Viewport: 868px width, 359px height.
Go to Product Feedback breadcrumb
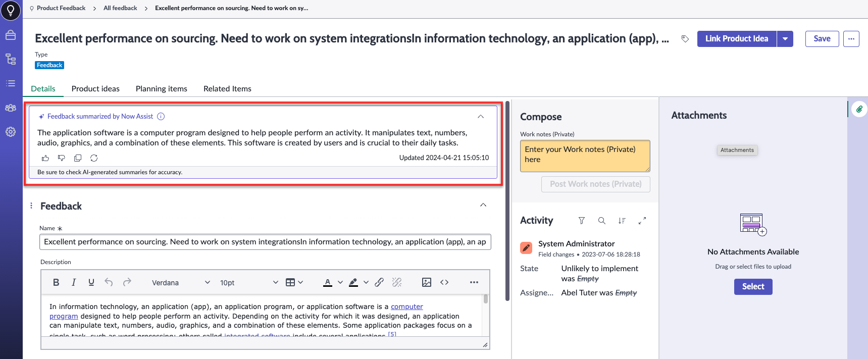61,8
